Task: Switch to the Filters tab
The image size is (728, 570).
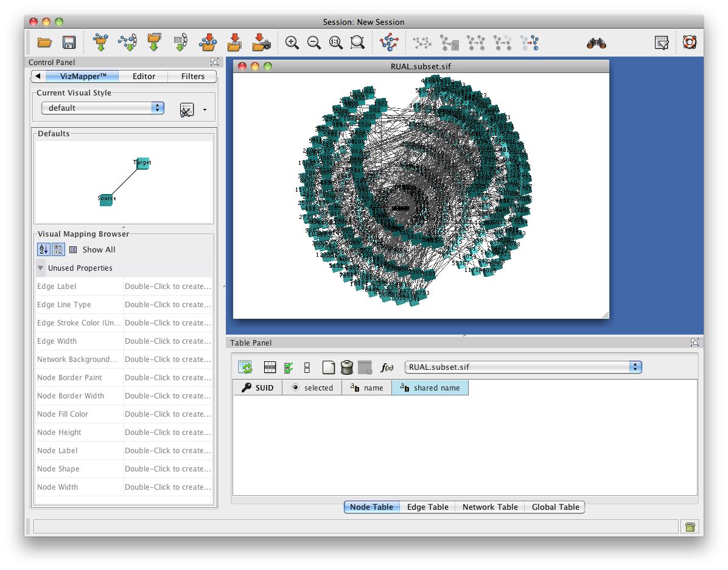Action: point(192,76)
